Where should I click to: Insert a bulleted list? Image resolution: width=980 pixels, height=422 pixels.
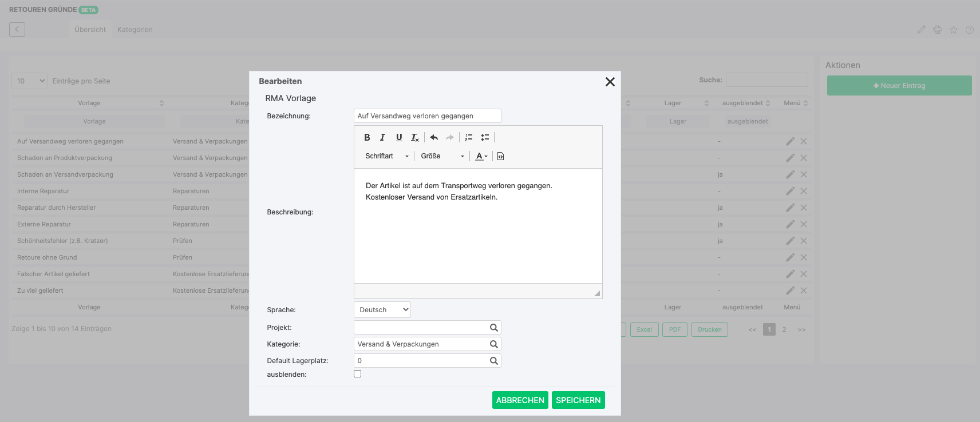[x=485, y=137]
